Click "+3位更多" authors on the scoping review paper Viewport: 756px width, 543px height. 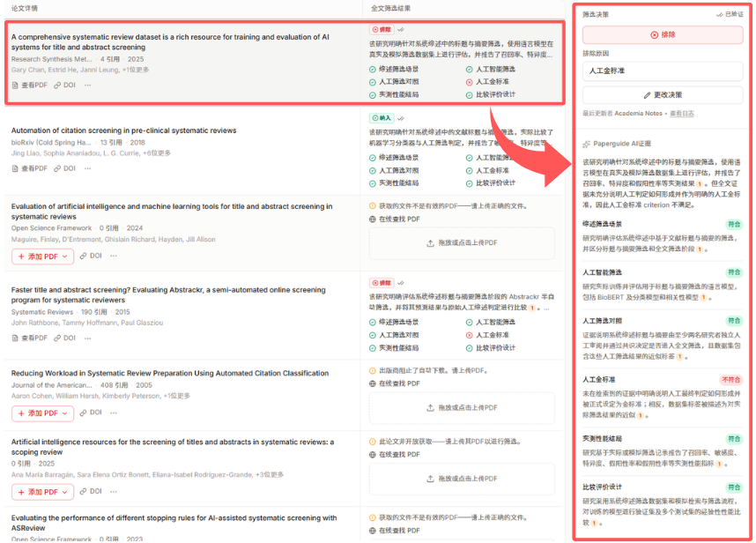coord(270,475)
